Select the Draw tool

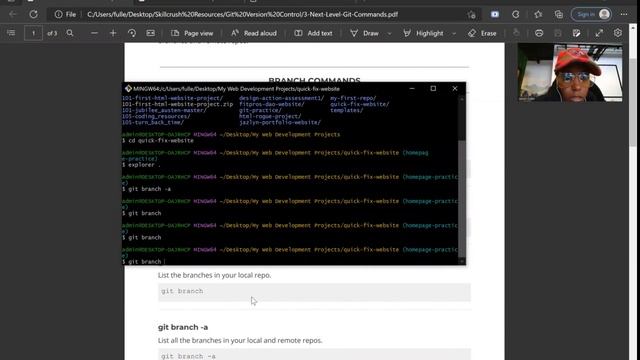click(364, 33)
